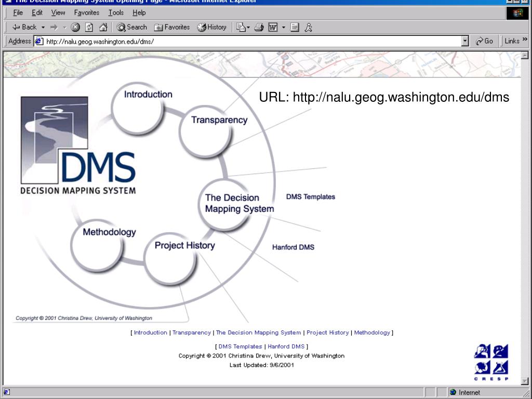This screenshot has width=532, height=399.
Task: Click the Methodology footer link
Action: pyautogui.click(x=372, y=332)
